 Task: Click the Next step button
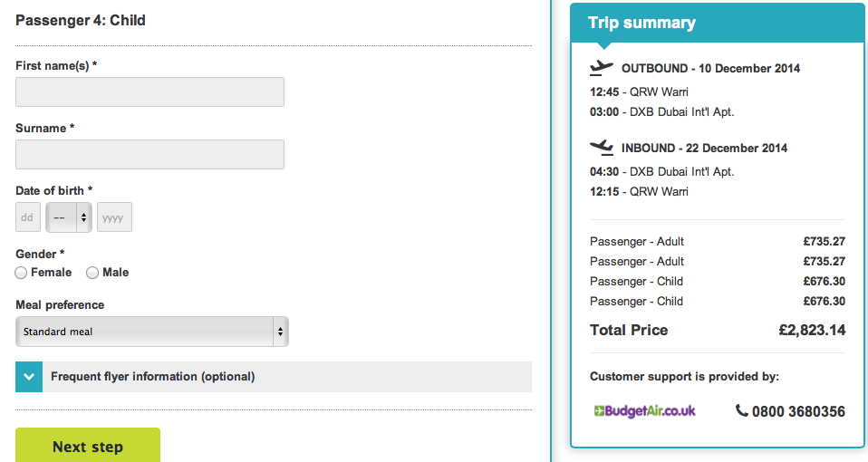(x=88, y=445)
